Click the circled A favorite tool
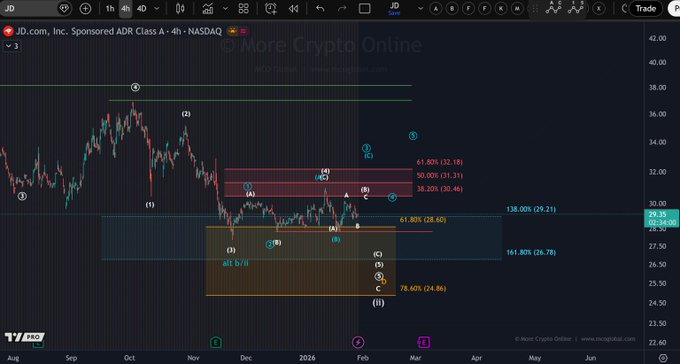This screenshot has height=364, width=680. click(x=436, y=8)
